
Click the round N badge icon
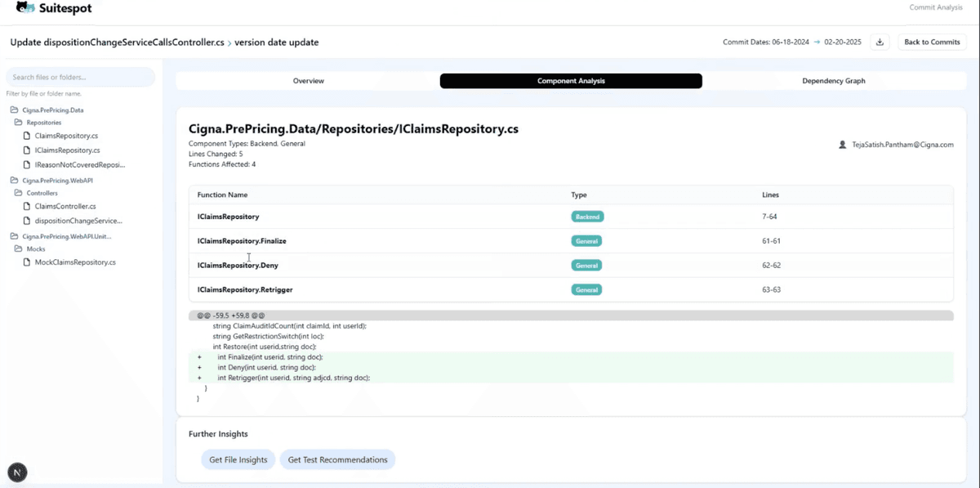17,472
